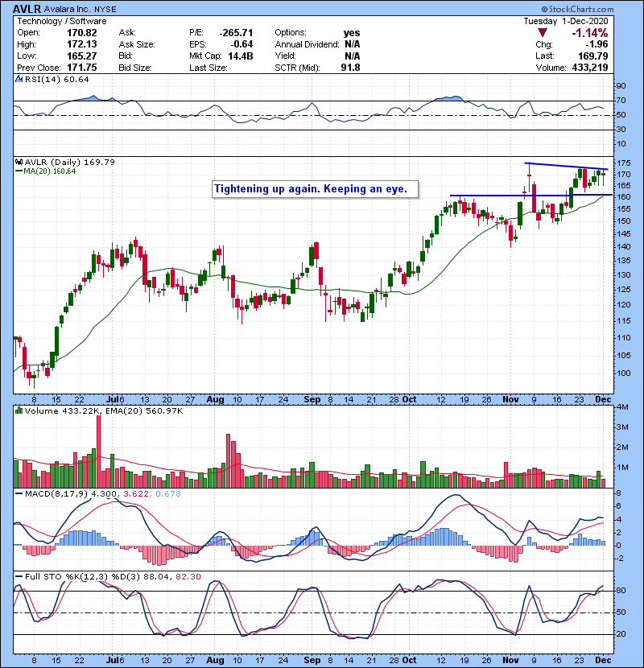The height and width of the screenshot is (668, 644).
Task: Click the Aug date label under price chart
Action: [215, 400]
